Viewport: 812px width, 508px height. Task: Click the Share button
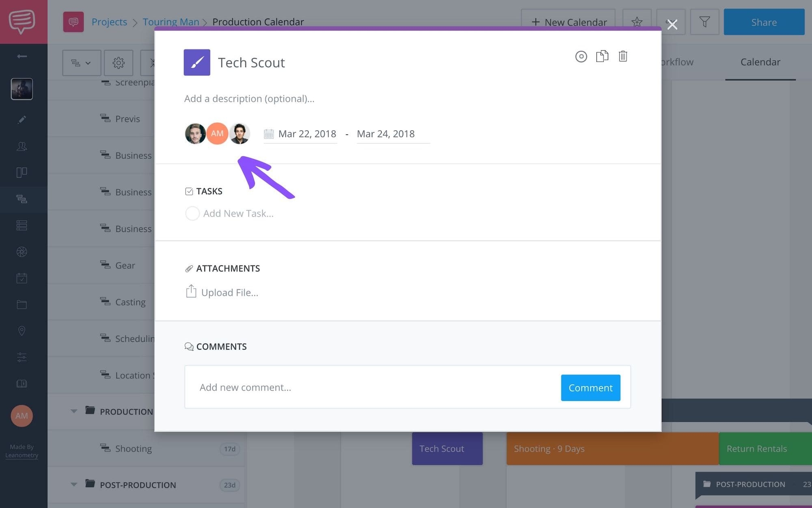point(764,22)
